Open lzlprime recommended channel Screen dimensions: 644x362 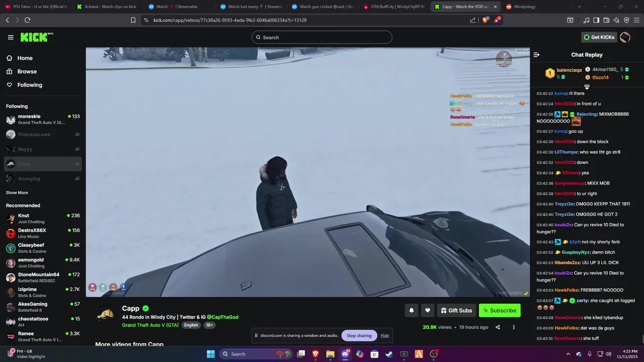[43, 292]
